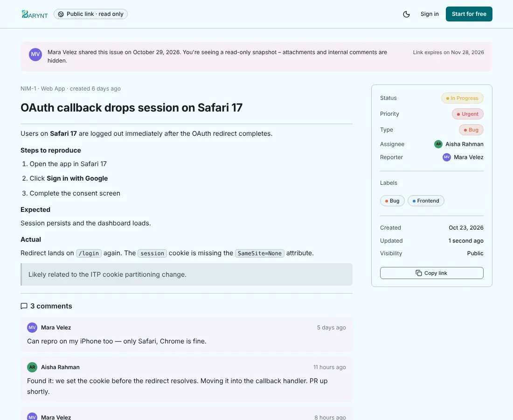Click the In Progress status badge
Viewport: 513px width, 420px height.
click(462, 98)
